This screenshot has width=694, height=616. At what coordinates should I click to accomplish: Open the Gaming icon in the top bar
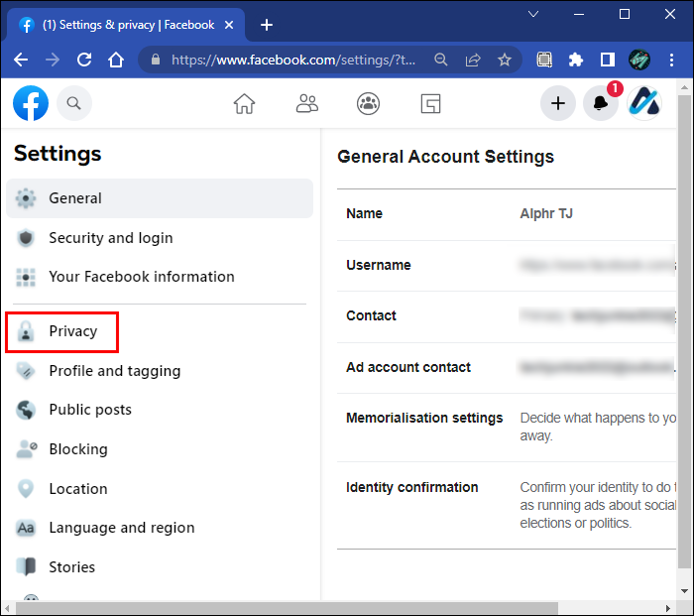(430, 103)
